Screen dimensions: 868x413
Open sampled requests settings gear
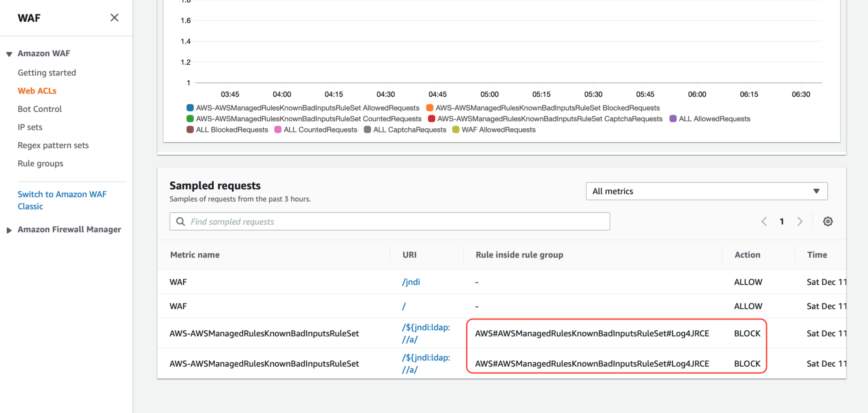[828, 221]
